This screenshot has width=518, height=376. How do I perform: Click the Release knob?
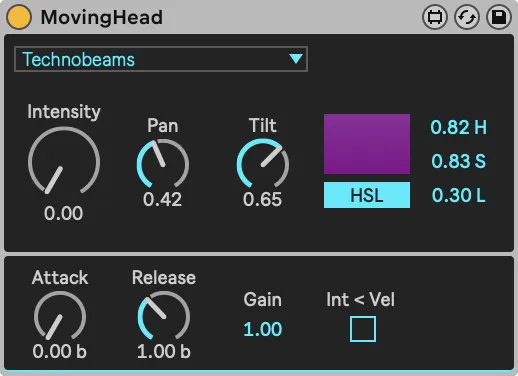(164, 316)
